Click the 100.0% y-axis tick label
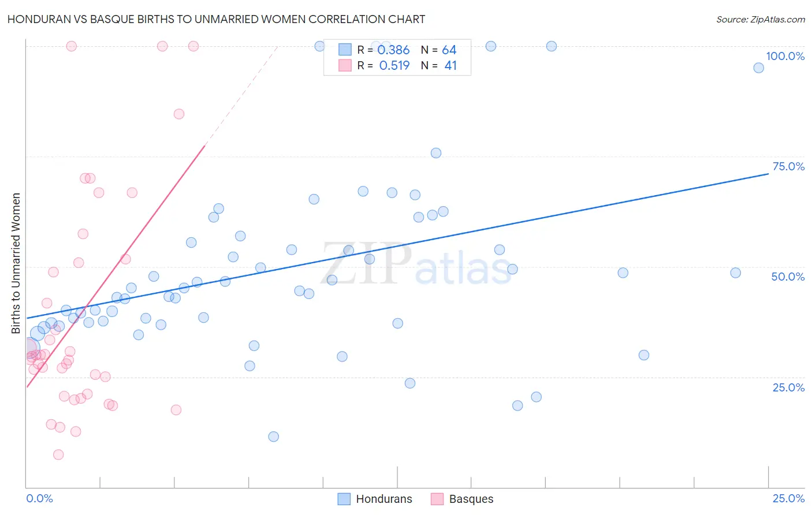 [785, 56]
